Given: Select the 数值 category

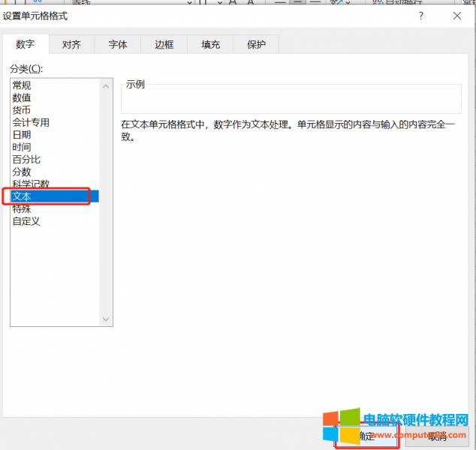Looking at the screenshot, I should pyautogui.click(x=22, y=97).
